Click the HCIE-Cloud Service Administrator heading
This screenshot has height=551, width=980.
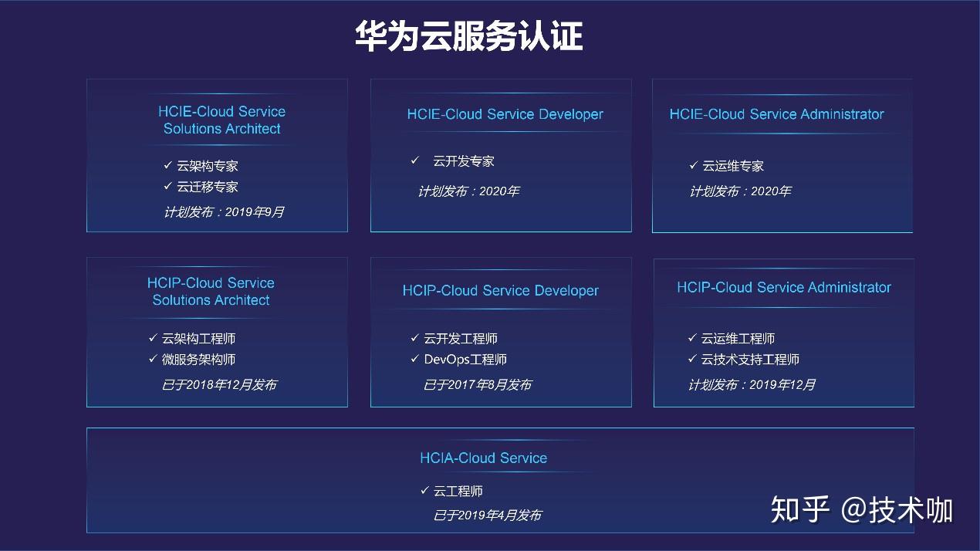point(776,114)
